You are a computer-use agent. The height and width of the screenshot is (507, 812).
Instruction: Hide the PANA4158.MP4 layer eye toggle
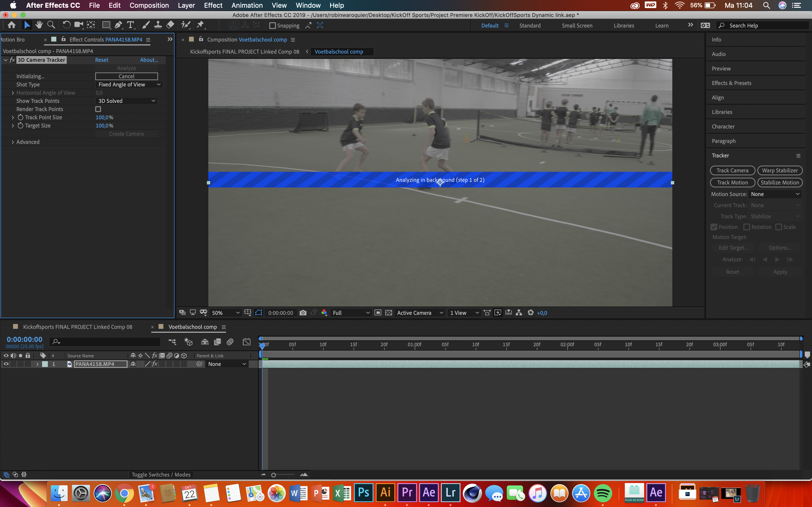[6, 364]
